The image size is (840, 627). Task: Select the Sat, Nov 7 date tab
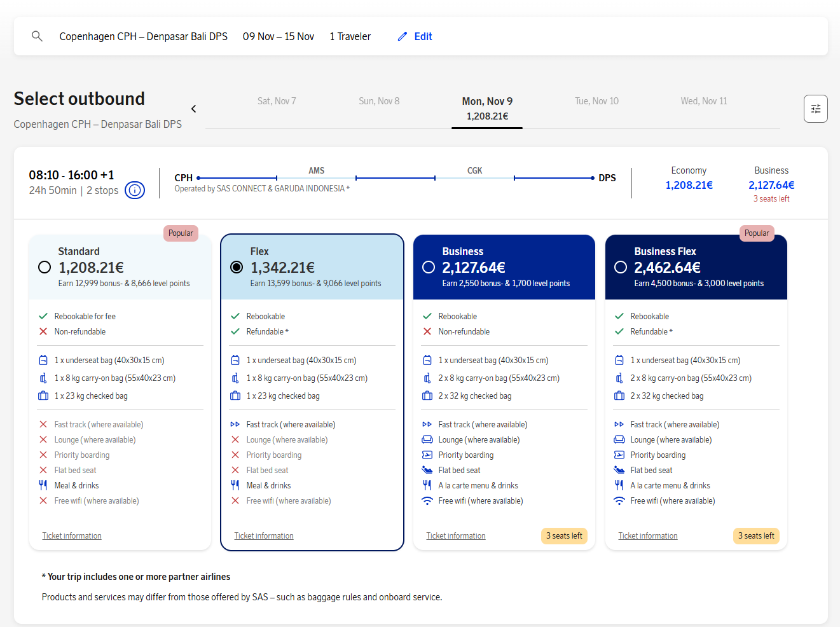(x=277, y=101)
